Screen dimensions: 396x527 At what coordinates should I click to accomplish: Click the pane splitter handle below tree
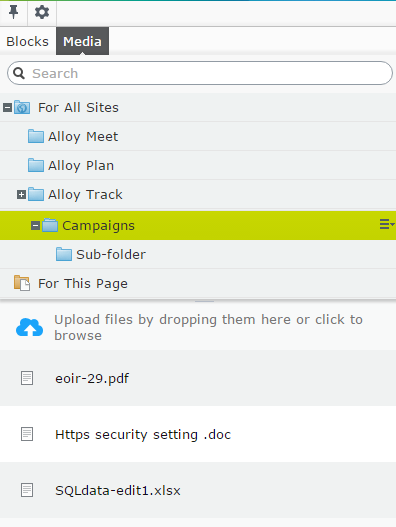coord(204,301)
